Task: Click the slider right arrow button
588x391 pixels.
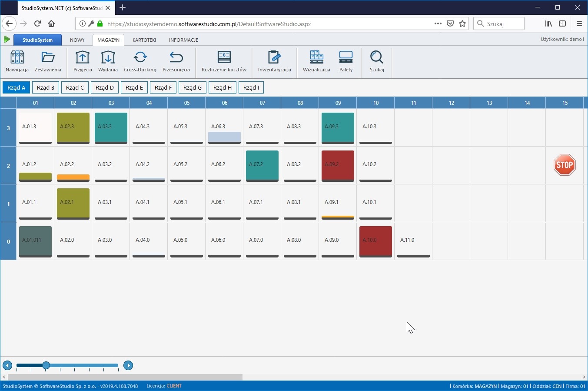Action: point(128,365)
